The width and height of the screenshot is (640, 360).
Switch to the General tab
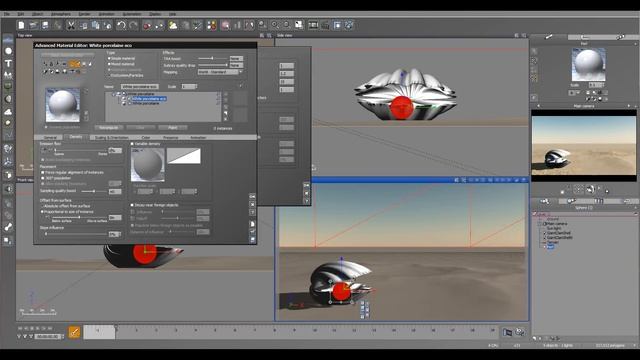click(50, 138)
